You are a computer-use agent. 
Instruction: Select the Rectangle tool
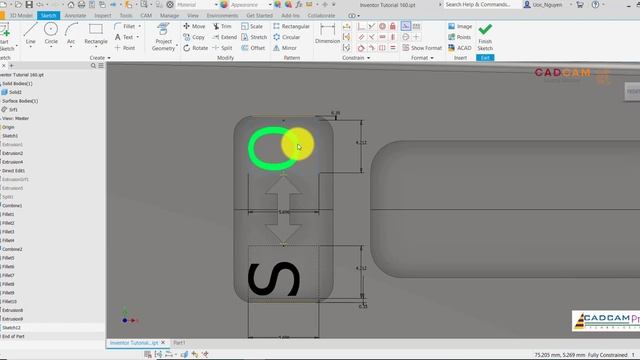pos(96,33)
